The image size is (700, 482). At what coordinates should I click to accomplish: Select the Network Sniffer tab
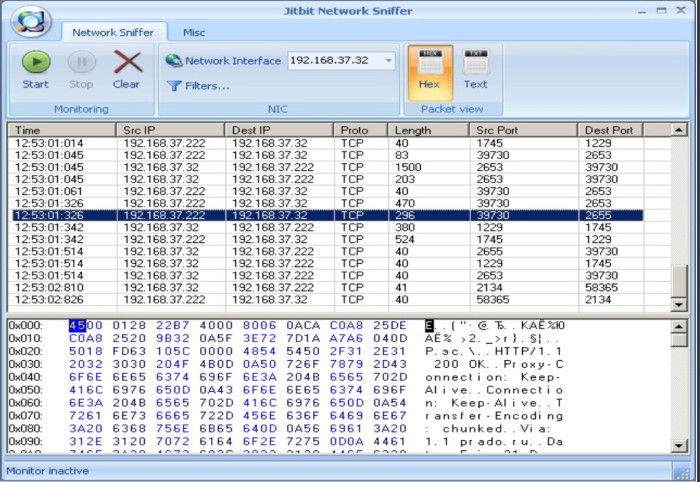point(113,32)
